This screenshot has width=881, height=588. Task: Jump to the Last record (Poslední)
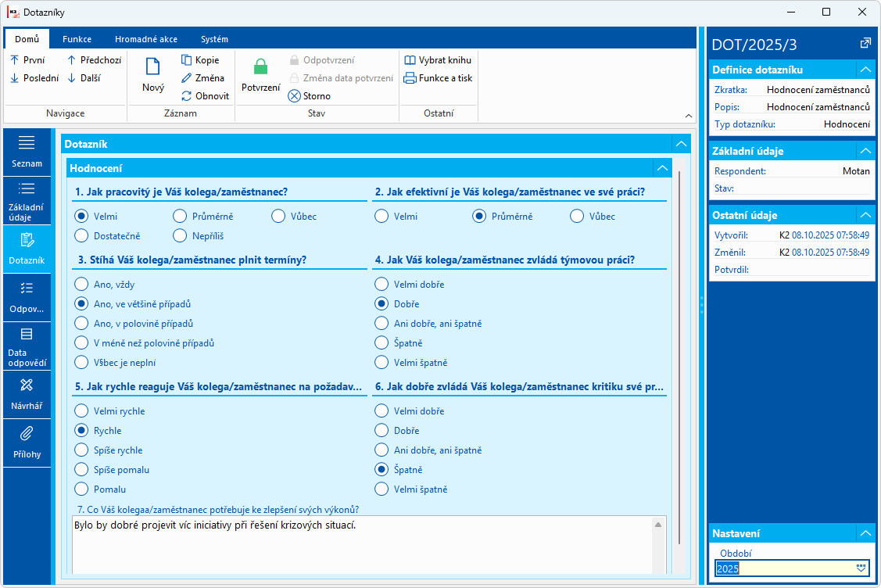[34, 78]
